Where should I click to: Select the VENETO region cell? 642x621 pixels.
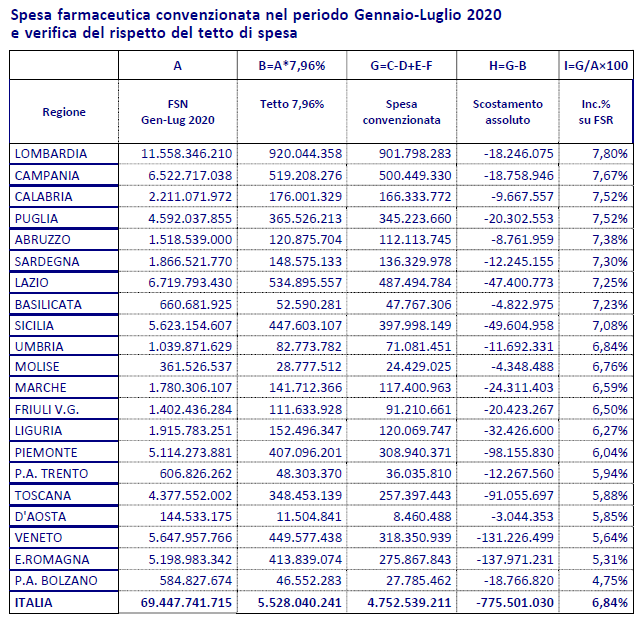pos(64,537)
